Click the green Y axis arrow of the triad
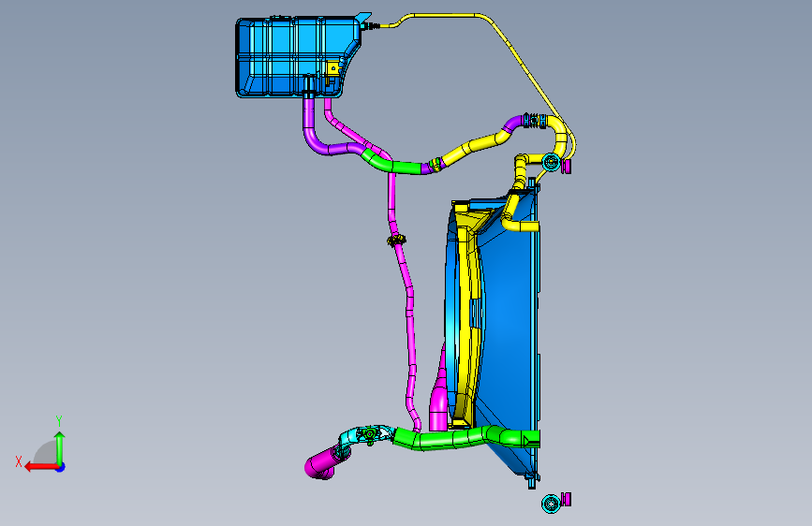Image resolution: width=812 pixels, height=526 pixels. 60,449
